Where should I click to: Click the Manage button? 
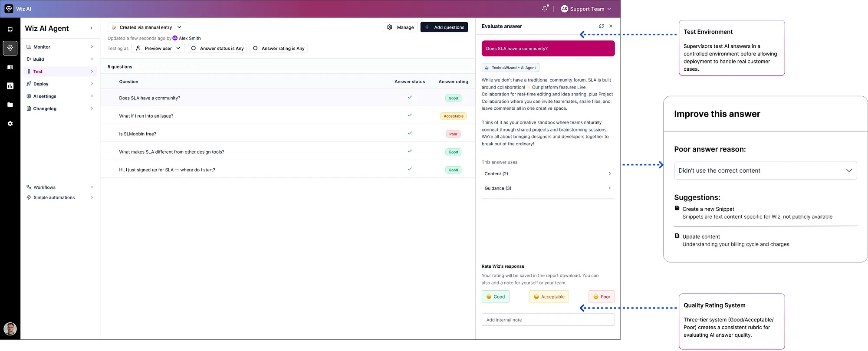(x=400, y=27)
